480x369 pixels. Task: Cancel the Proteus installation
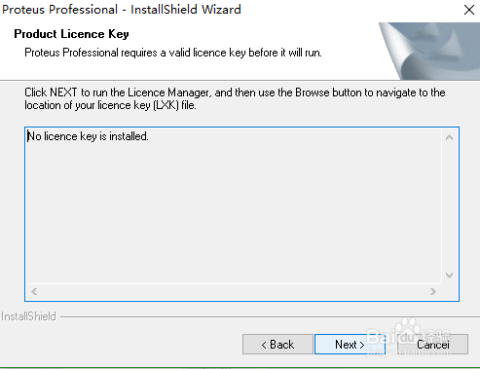point(433,344)
